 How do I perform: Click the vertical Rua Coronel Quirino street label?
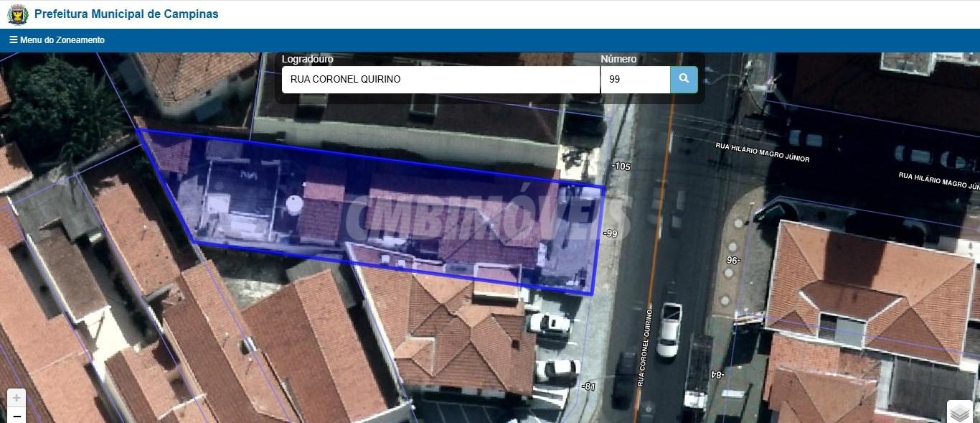point(644,348)
